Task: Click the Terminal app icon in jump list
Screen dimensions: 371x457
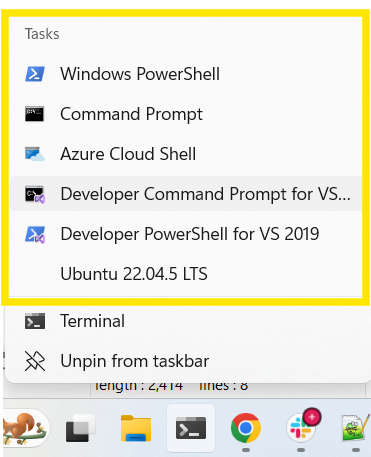Action: 35,321
